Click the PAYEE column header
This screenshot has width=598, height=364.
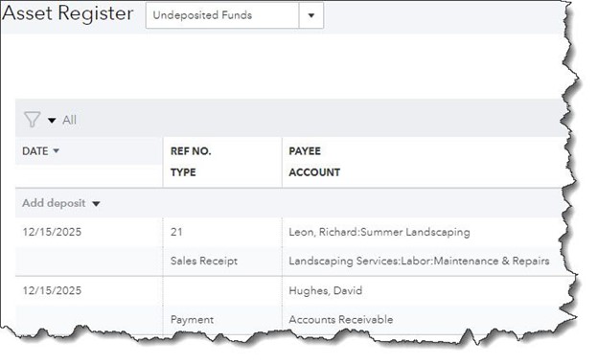click(305, 151)
